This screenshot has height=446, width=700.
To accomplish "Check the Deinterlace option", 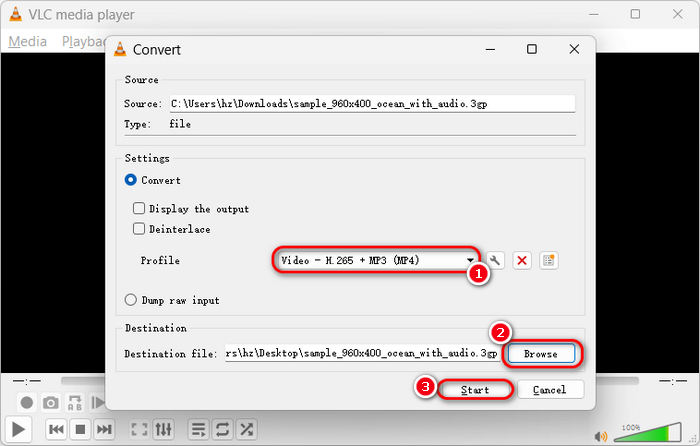I will point(140,229).
